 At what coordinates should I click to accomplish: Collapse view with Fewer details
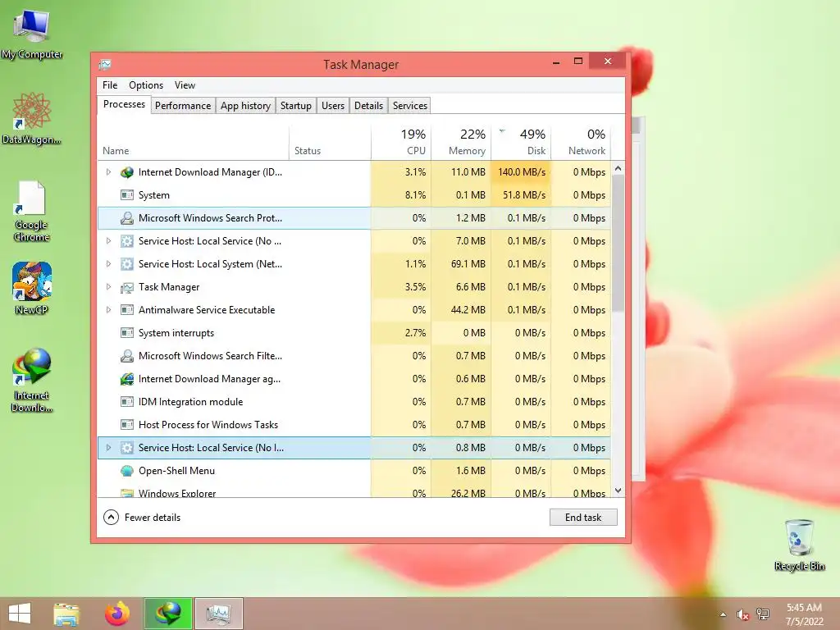pos(142,518)
